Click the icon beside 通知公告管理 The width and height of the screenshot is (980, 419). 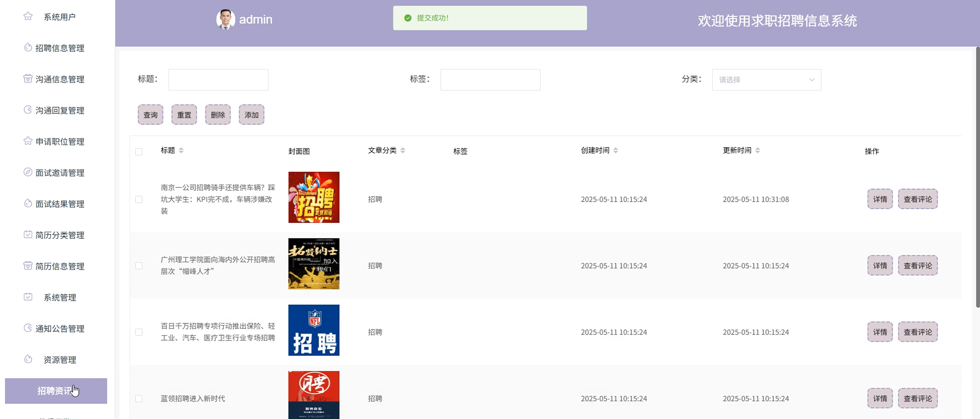28,328
